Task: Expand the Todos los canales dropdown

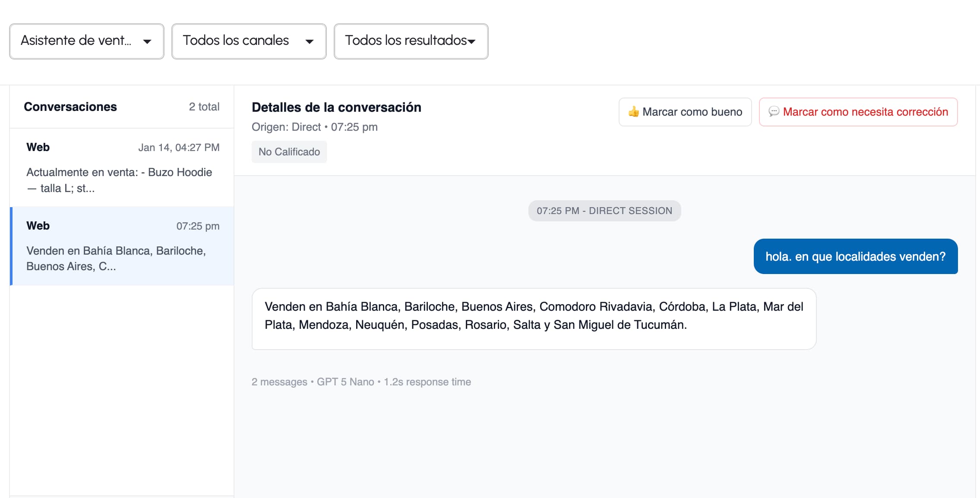Action: point(248,41)
